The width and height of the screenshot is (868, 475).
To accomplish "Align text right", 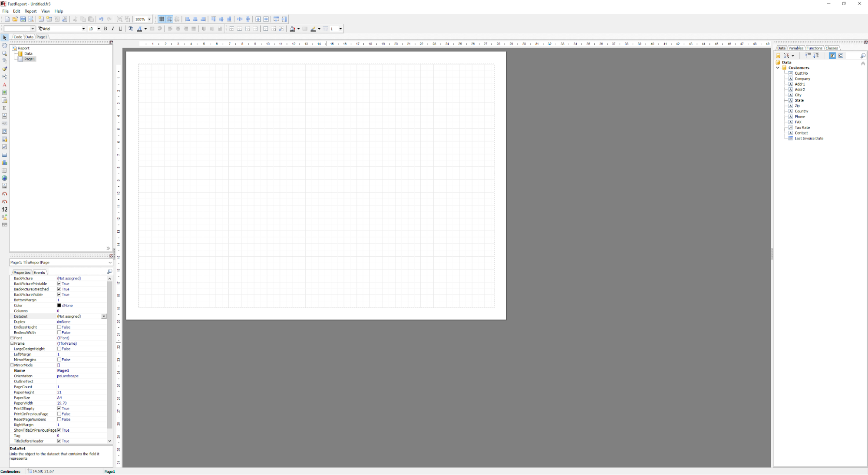I will pyautogui.click(x=186, y=29).
